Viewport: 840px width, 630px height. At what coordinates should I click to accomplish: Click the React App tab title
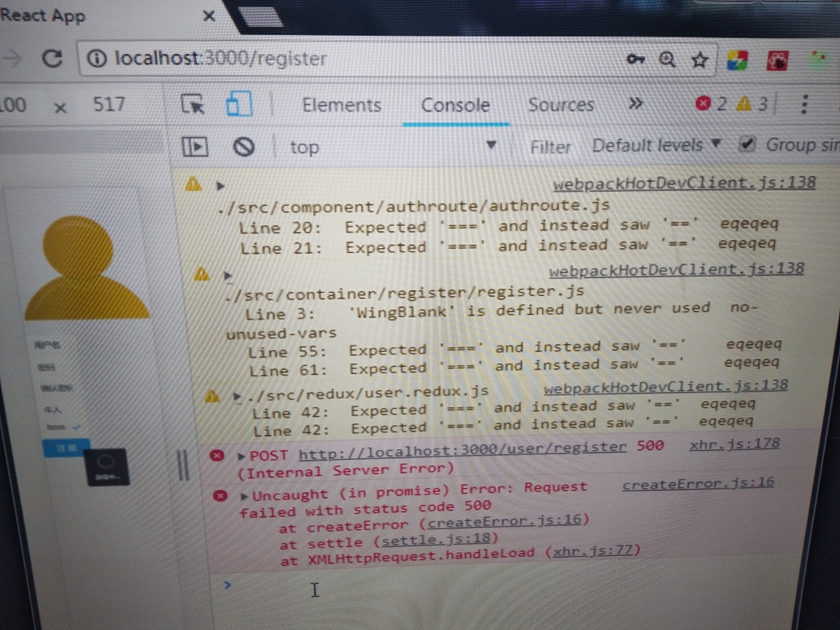[43, 15]
